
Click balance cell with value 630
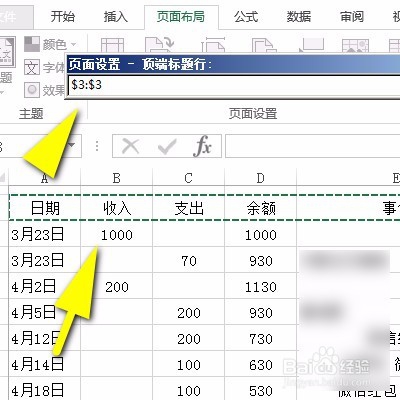[x=261, y=364]
